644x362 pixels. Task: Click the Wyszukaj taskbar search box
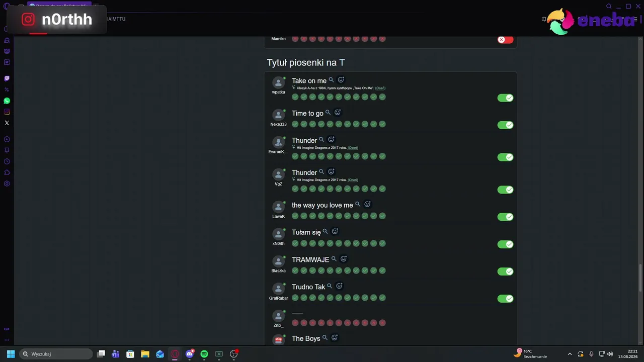56,354
